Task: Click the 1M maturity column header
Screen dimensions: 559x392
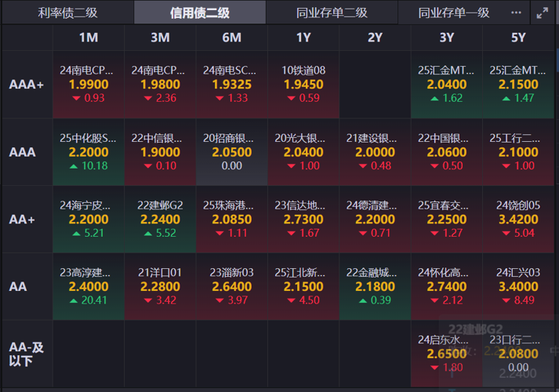Action: (x=89, y=38)
